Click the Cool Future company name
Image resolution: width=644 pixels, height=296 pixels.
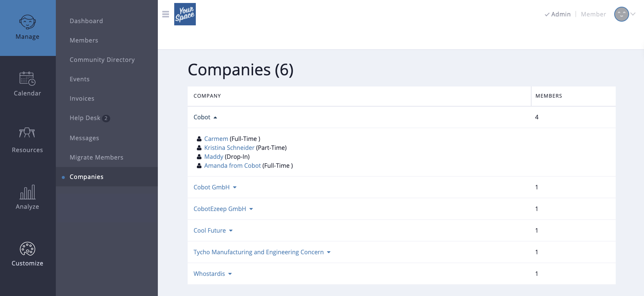[x=210, y=230]
